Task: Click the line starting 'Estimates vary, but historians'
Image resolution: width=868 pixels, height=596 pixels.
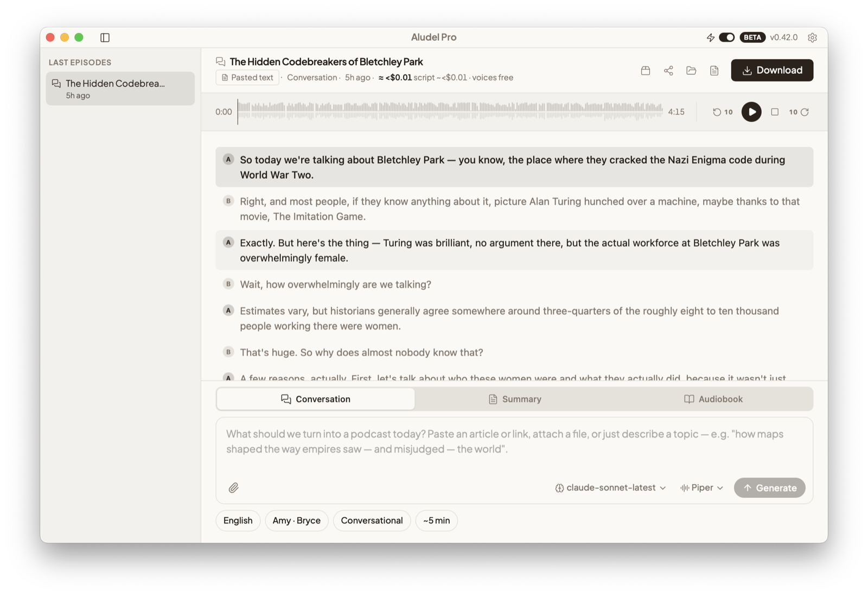Action: coord(514,319)
